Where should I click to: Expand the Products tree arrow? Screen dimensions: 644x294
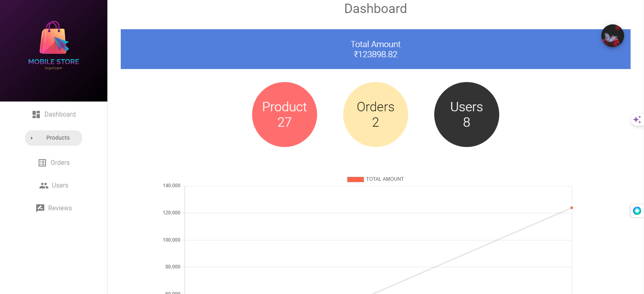pos(32,138)
